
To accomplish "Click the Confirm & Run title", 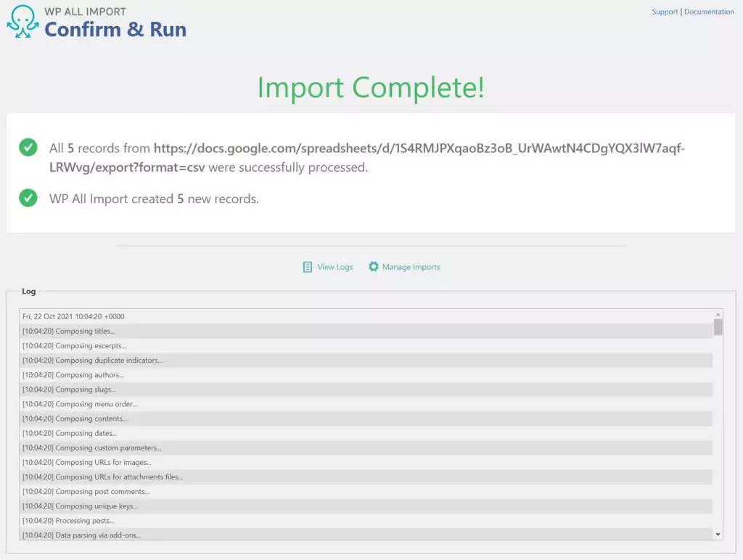I will pyautogui.click(x=115, y=29).
